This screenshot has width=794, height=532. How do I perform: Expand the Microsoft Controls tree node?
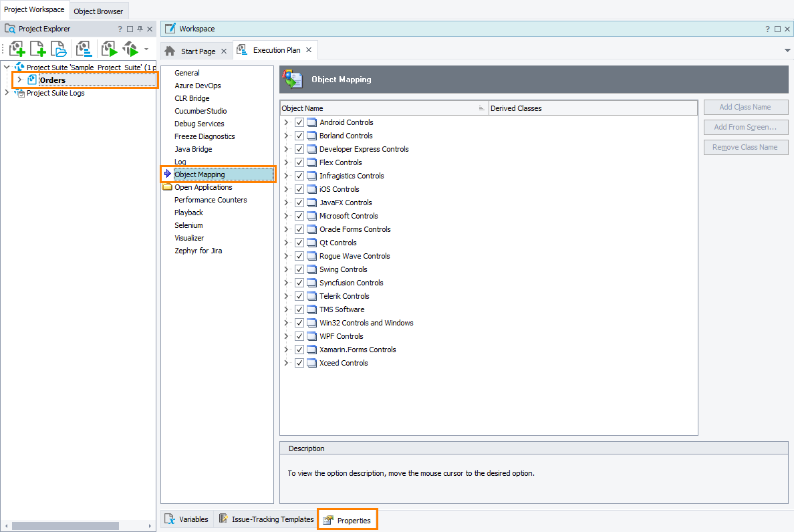[x=286, y=215]
